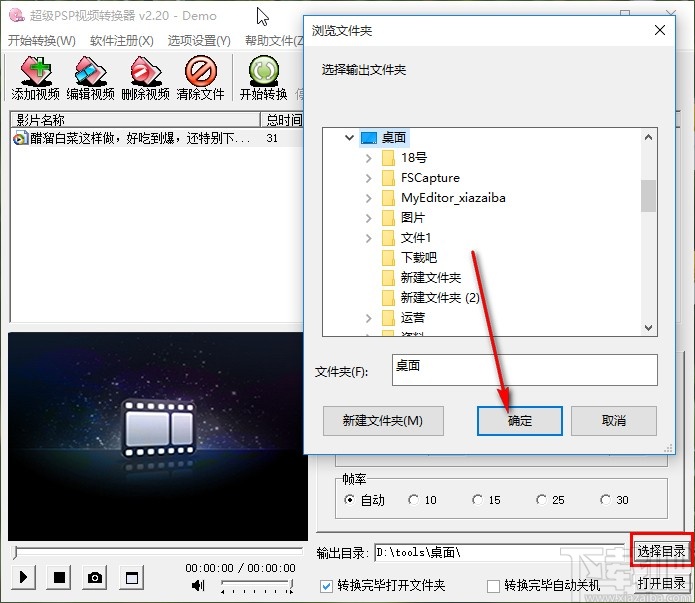Click the 选择目录 button
This screenshot has width=695, height=603.
point(661,551)
